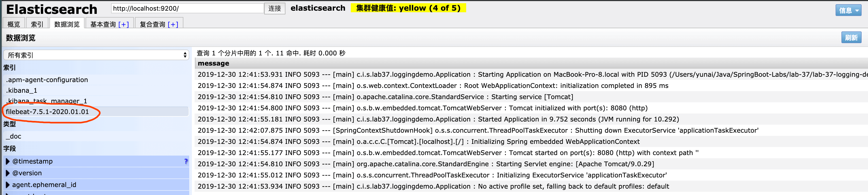Open log row Starting Servlet engine Apache Tomcat/9.0.29
The width and height of the screenshot is (868, 195).
point(531,164)
